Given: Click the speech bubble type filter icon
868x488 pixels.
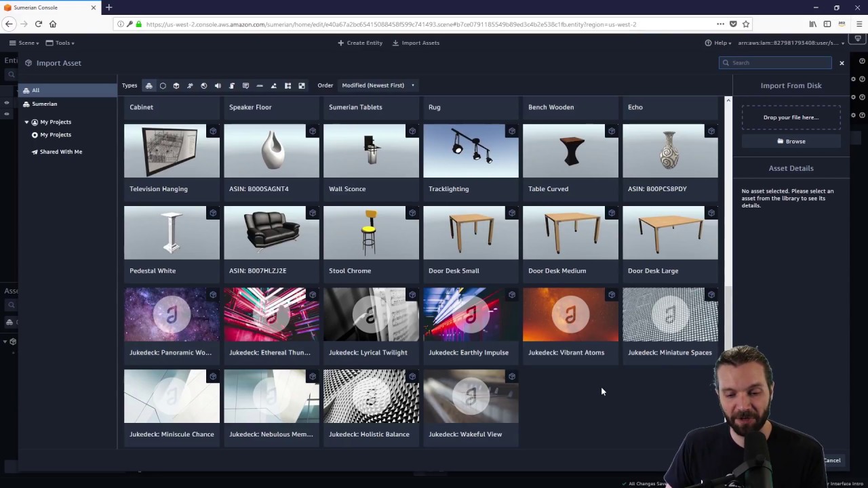Looking at the screenshot, I should click(245, 85).
